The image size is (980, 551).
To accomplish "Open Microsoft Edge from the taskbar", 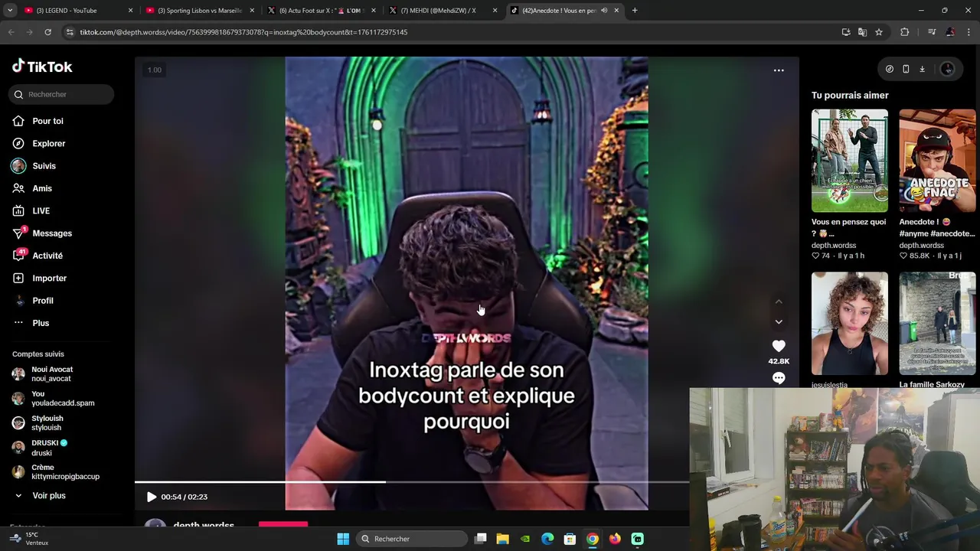I will coord(547,539).
